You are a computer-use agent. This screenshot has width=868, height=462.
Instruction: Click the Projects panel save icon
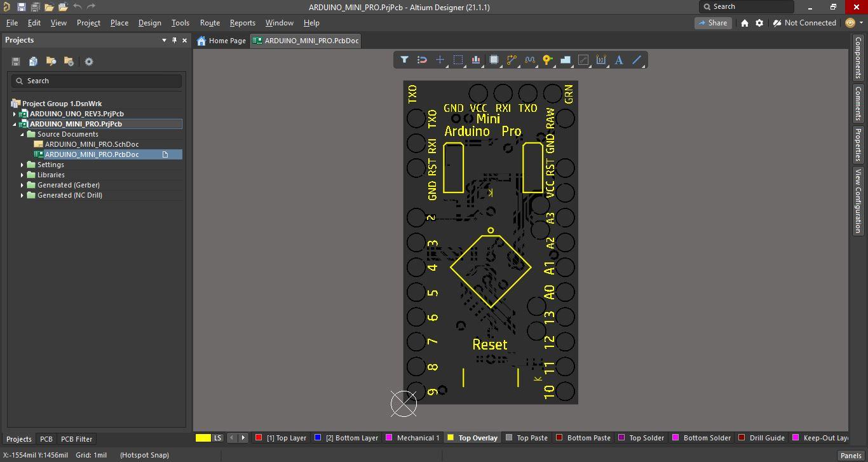click(x=16, y=62)
